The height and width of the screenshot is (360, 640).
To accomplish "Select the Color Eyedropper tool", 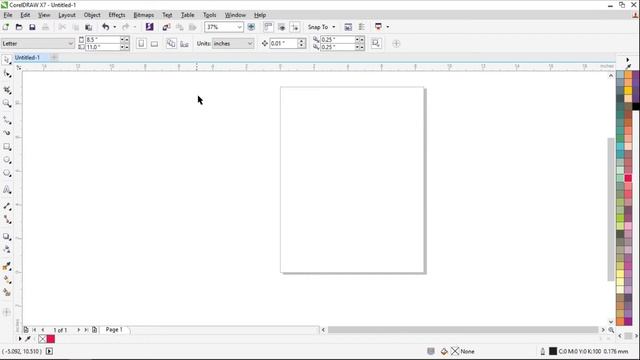I will (x=7, y=266).
